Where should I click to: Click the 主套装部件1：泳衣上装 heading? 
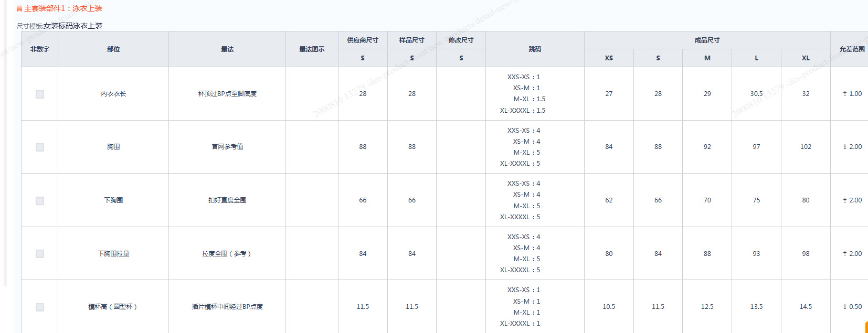click(63, 8)
